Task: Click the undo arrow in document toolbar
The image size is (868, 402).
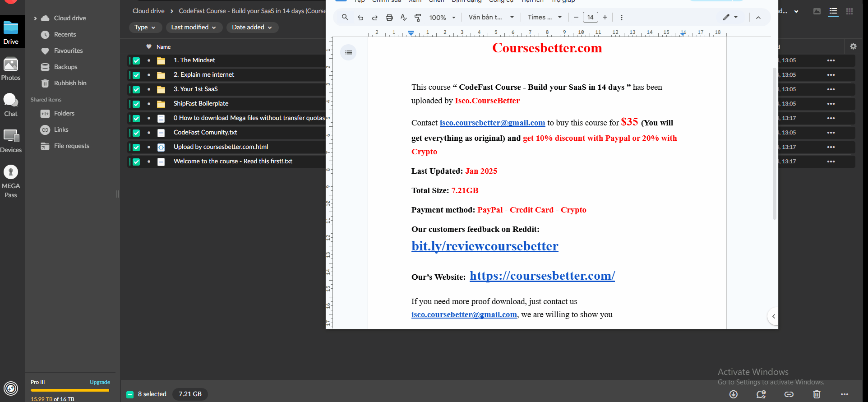Action: click(360, 18)
